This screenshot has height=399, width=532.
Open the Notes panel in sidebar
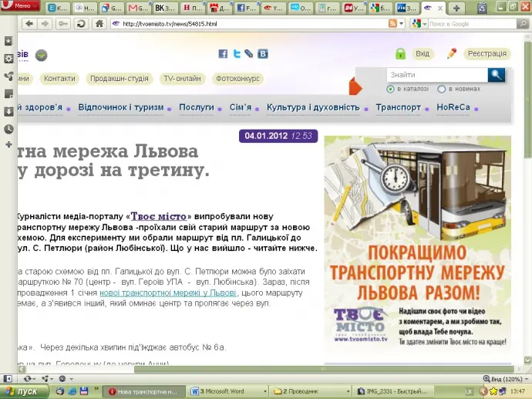[x=8, y=94]
